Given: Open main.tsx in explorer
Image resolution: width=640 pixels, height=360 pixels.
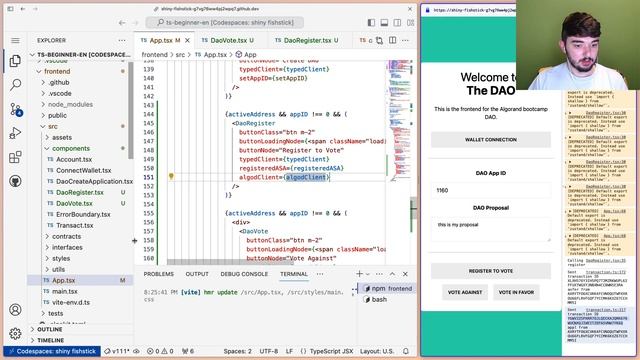Looking at the screenshot, I should 64,291.
